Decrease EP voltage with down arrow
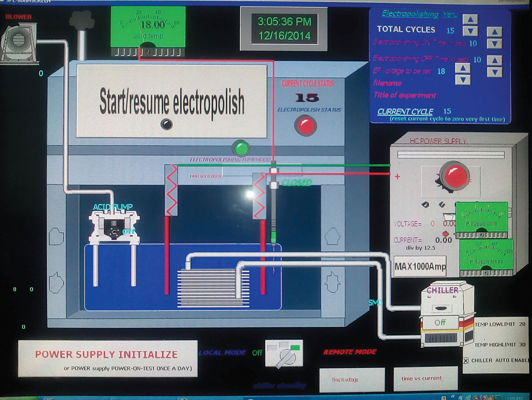This screenshot has width=532, height=400. click(x=463, y=80)
